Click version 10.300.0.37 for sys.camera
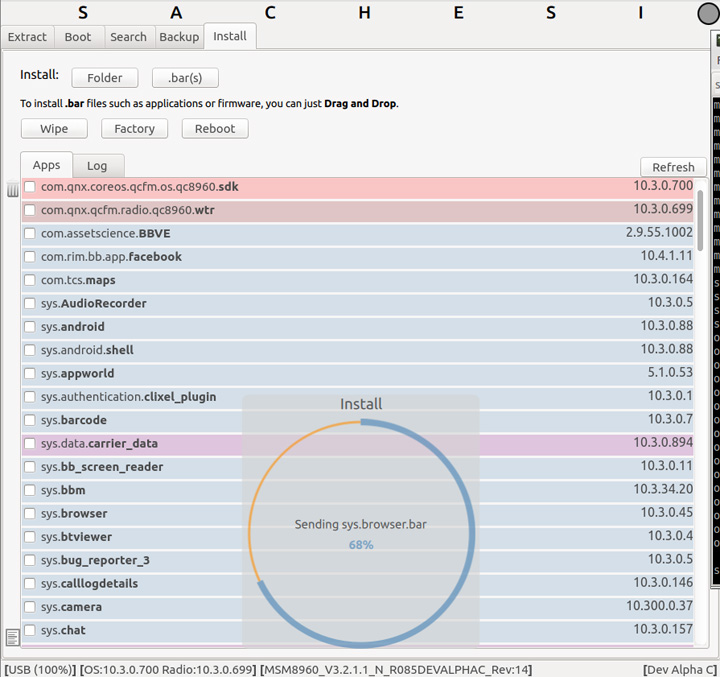720x677 pixels. [659, 606]
